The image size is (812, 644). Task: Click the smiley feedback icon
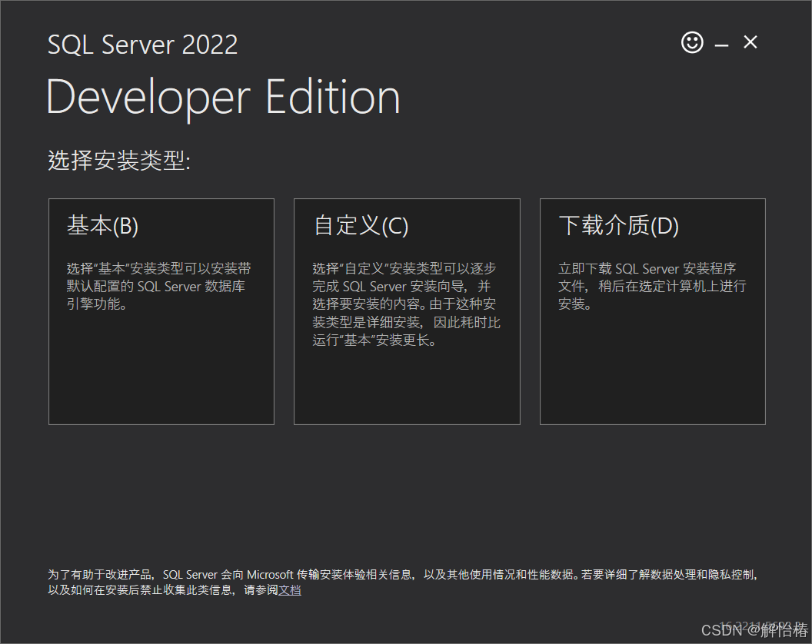coord(692,42)
